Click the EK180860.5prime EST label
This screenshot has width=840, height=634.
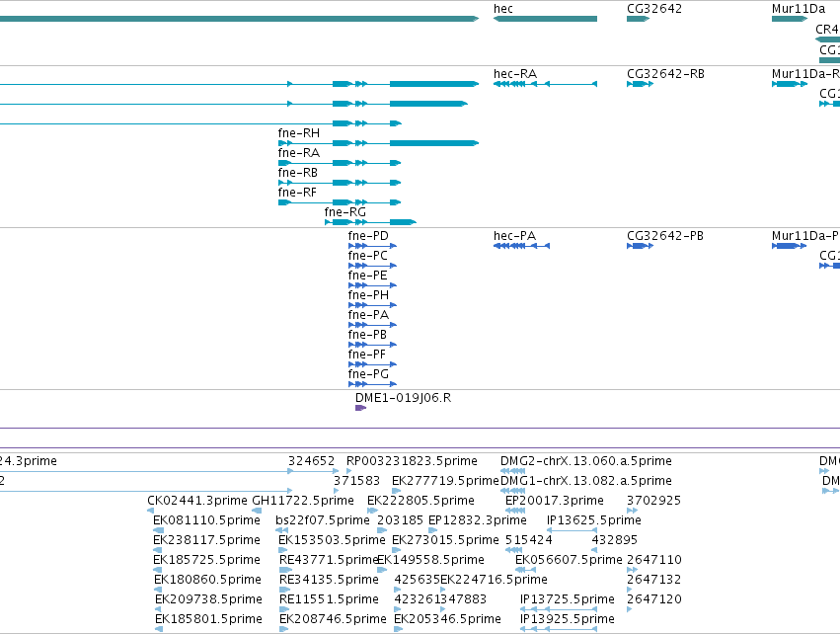point(207,581)
